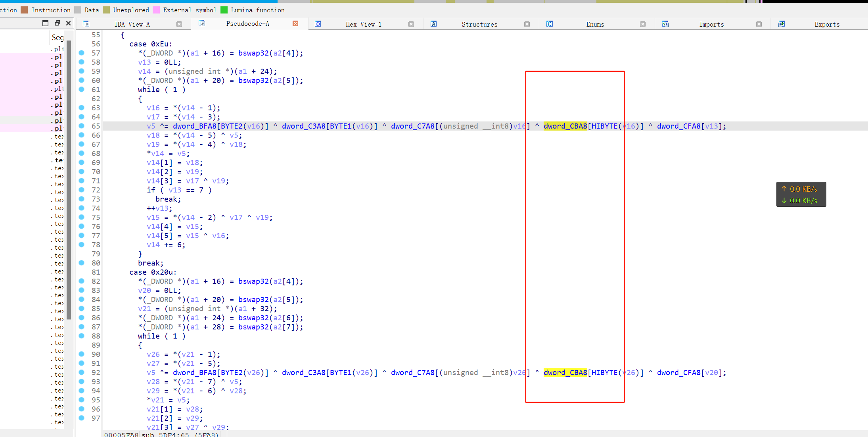This screenshot has width=868, height=437.
Task: Click the Exports tab icon
Action: (x=782, y=24)
